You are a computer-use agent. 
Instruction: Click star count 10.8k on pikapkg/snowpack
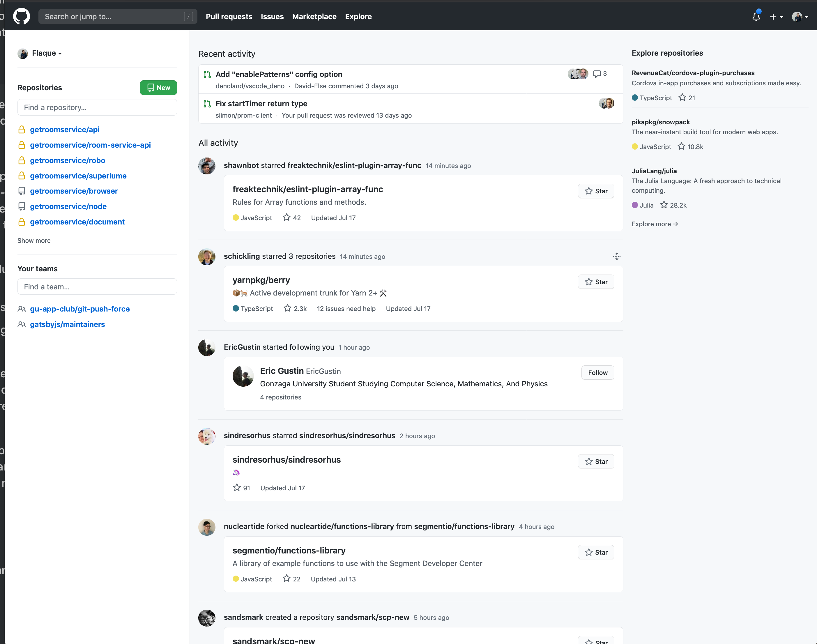pos(690,147)
